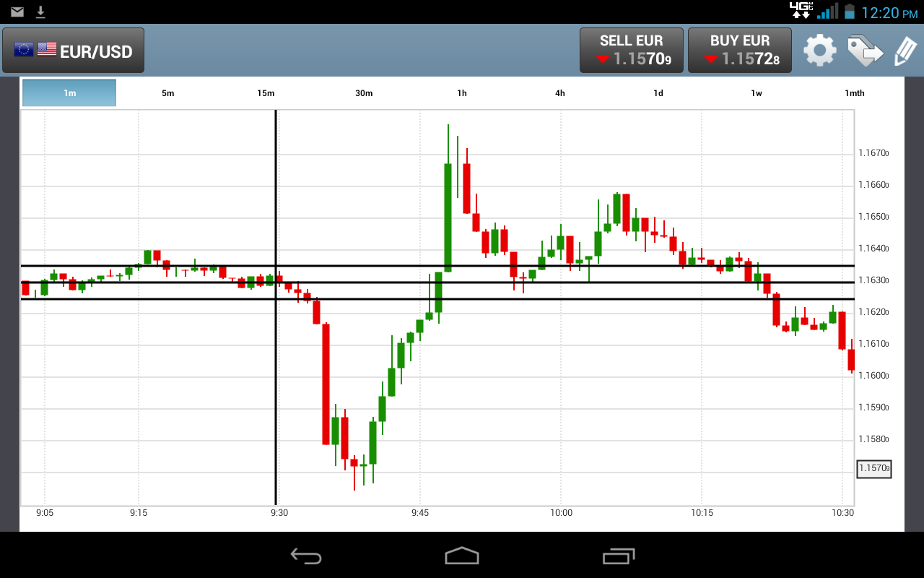The width and height of the screenshot is (924, 578).
Task: Tap the 4G LTE network indicator
Action: coord(801,10)
